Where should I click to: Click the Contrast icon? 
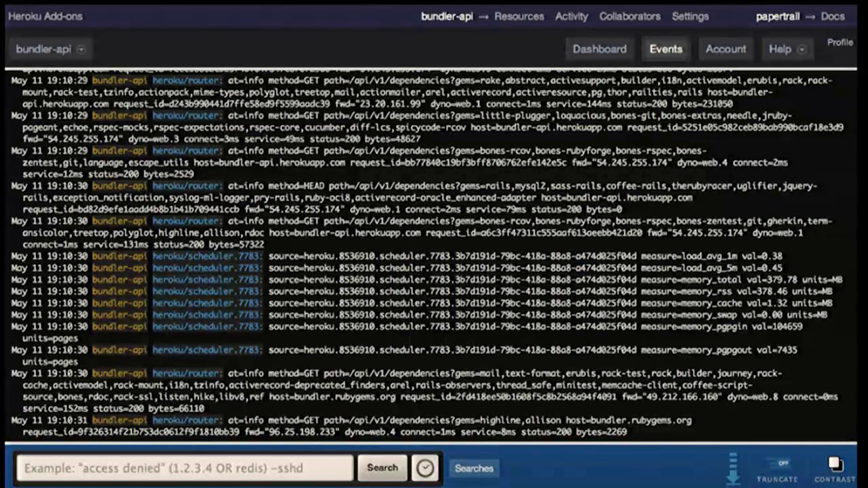click(835, 465)
